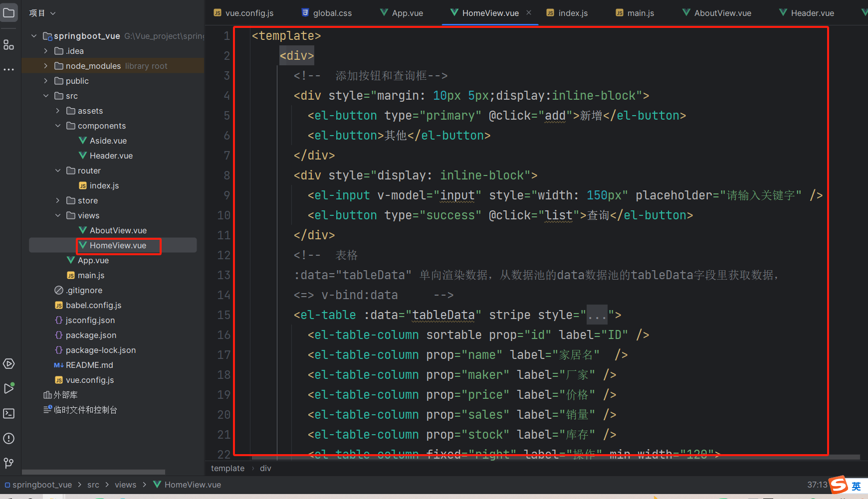Image resolution: width=868 pixels, height=499 pixels.
Task: Expand the assets folder
Action: coord(58,111)
